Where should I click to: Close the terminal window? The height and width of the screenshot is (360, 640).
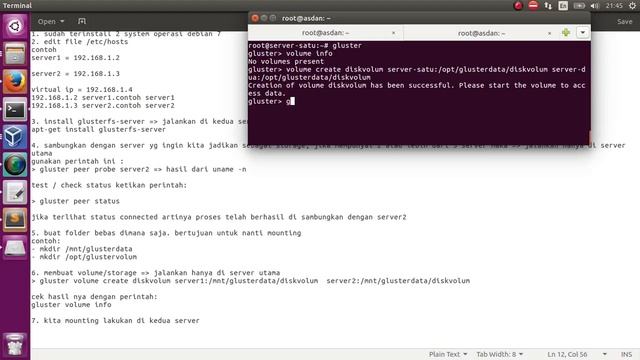click(255, 18)
